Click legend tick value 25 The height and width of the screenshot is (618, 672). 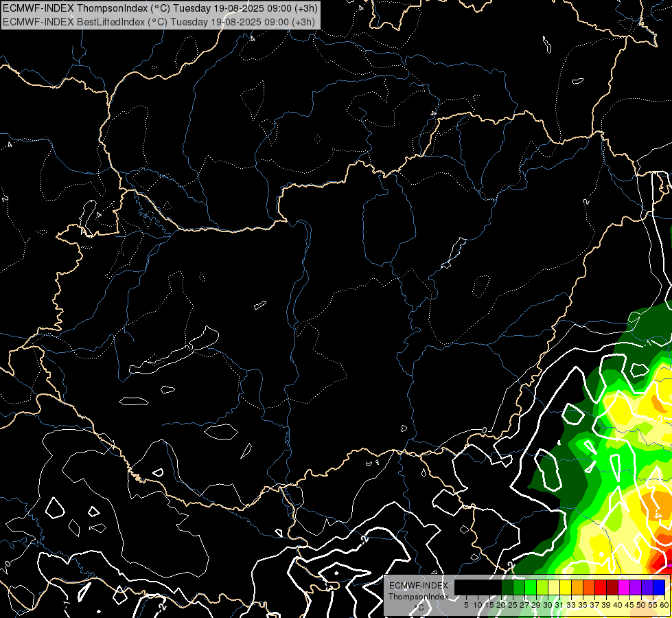(513, 605)
